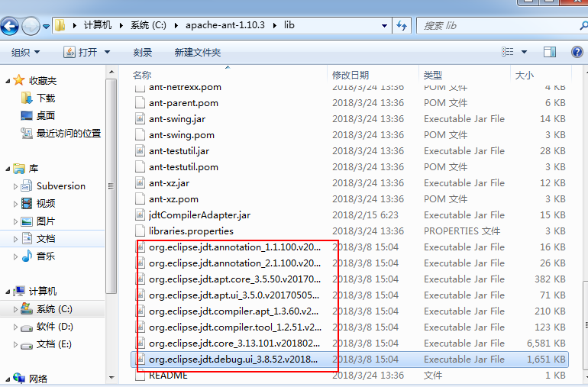Sort files by 大小 column header
Image resolution: width=588 pixels, height=387 pixels.
(x=525, y=75)
